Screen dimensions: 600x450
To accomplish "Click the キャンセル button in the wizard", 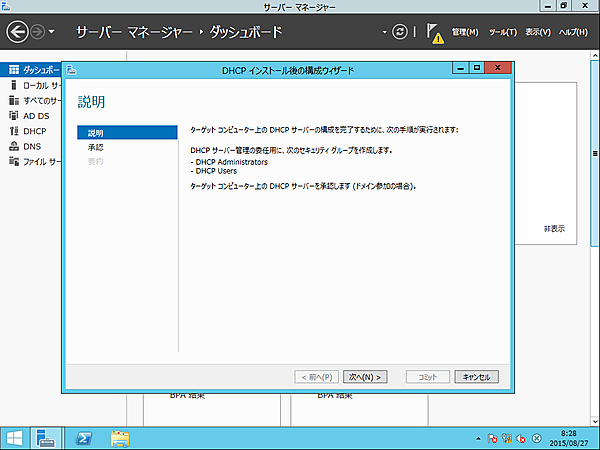I will point(476,377).
